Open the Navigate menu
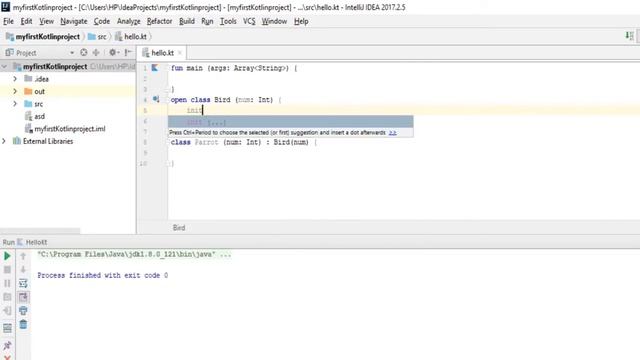 coord(73,21)
